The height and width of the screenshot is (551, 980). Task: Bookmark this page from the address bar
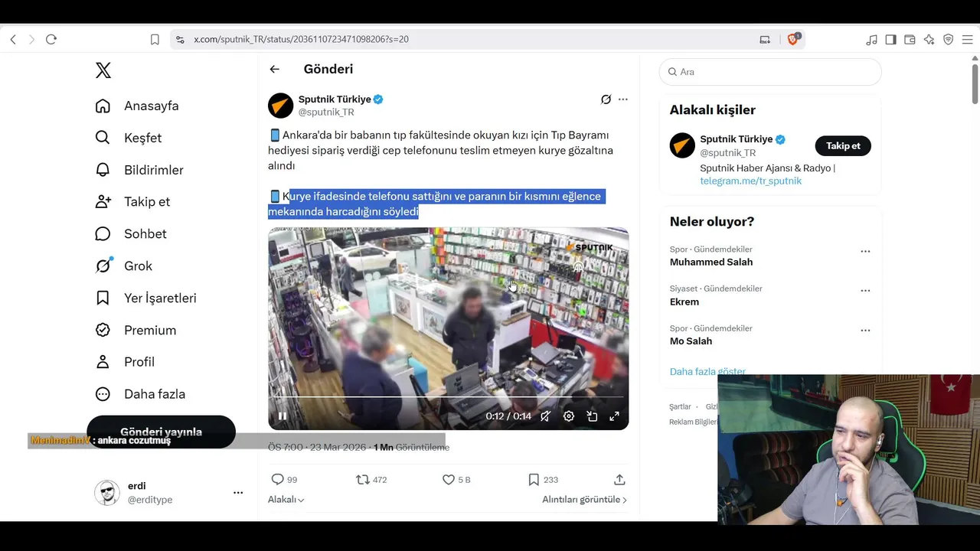click(x=155, y=39)
